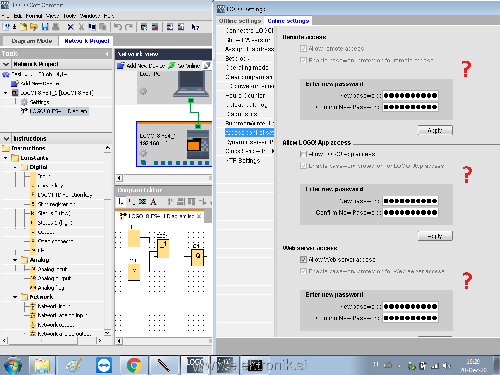Click the Instructions tree vertical scrollbar down arrow
Viewport: 500px width, 375px height.
(107, 333)
